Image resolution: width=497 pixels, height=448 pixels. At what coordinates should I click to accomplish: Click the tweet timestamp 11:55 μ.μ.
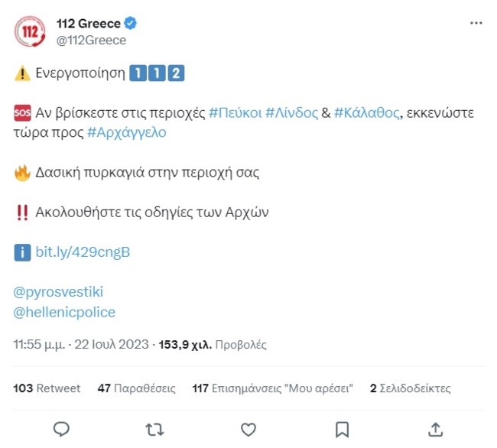point(38,345)
